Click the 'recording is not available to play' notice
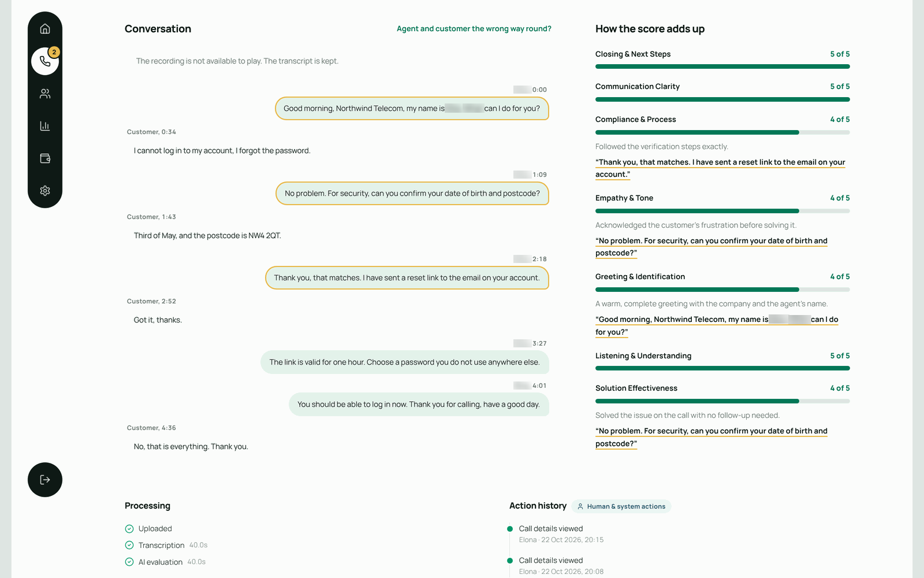Viewport: 924px width, 578px height. [x=237, y=61]
